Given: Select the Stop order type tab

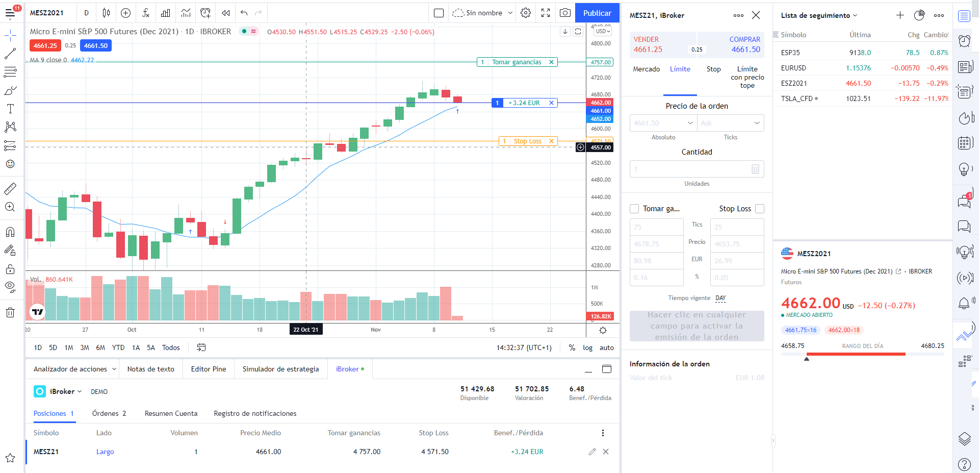Looking at the screenshot, I should click(x=713, y=69).
